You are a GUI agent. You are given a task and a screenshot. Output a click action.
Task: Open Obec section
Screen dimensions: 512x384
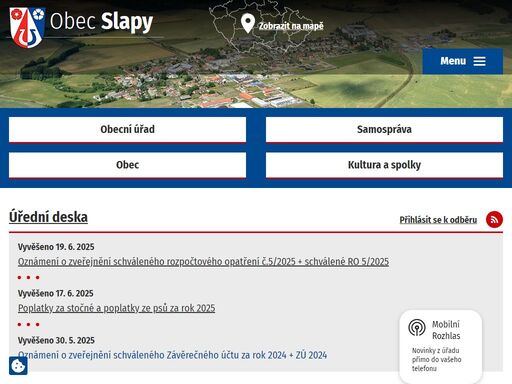click(127, 165)
